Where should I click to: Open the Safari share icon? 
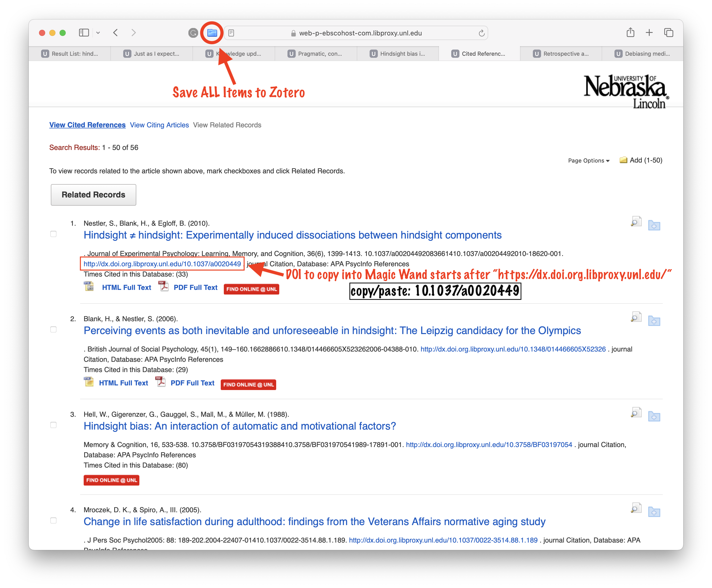630,33
